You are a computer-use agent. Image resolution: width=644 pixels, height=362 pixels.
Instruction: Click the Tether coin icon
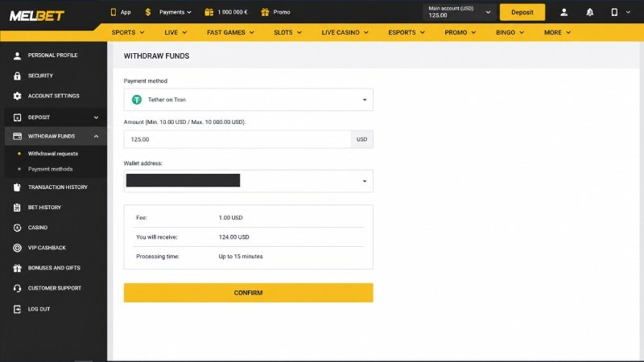137,100
